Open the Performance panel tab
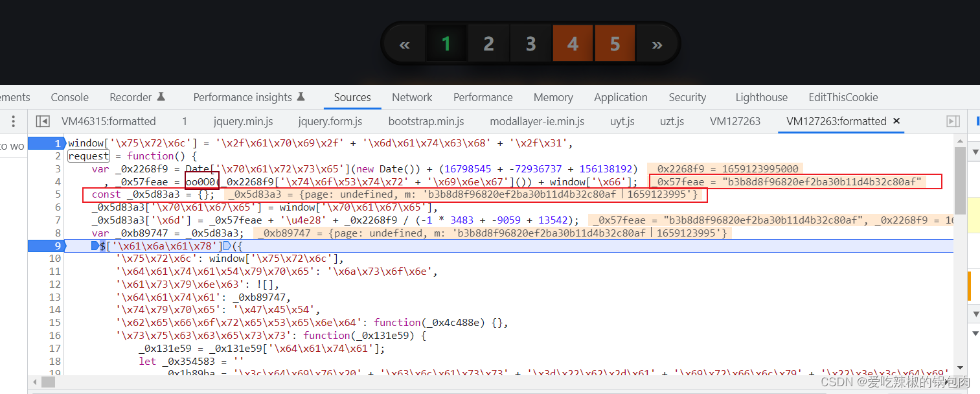This screenshot has height=394, width=980. click(x=483, y=97)
